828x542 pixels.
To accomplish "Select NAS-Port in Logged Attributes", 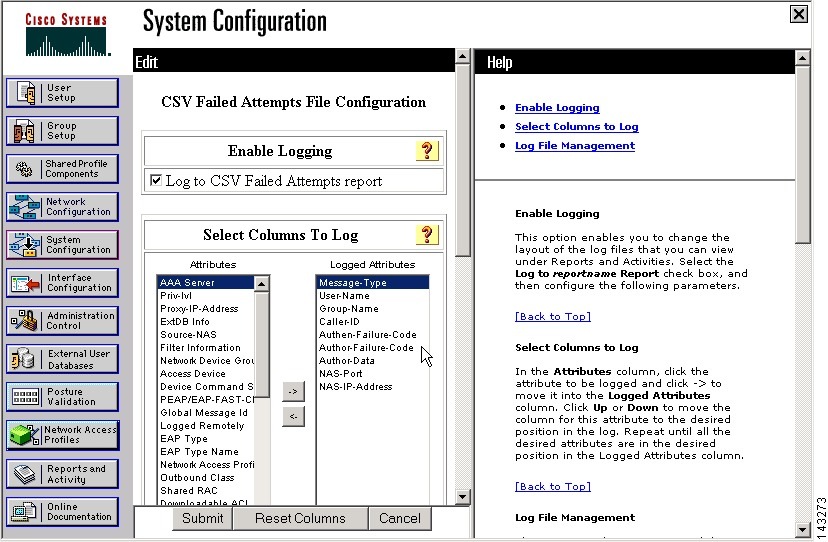I will (372, 373).
